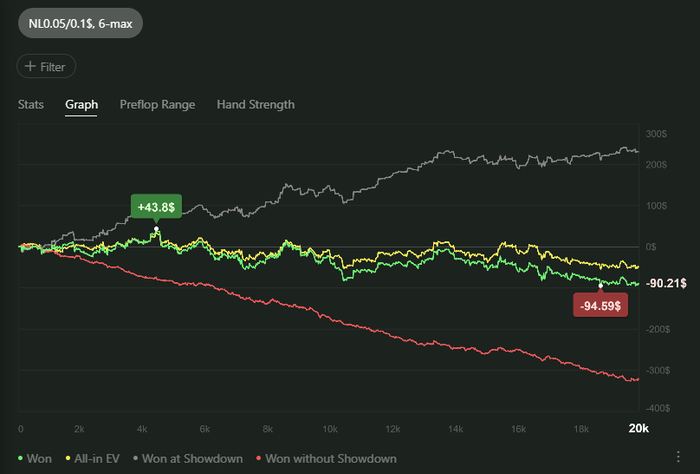700x474 pixels.
Task: Switch to the Stats tab
Action: (x=31, y=104)
